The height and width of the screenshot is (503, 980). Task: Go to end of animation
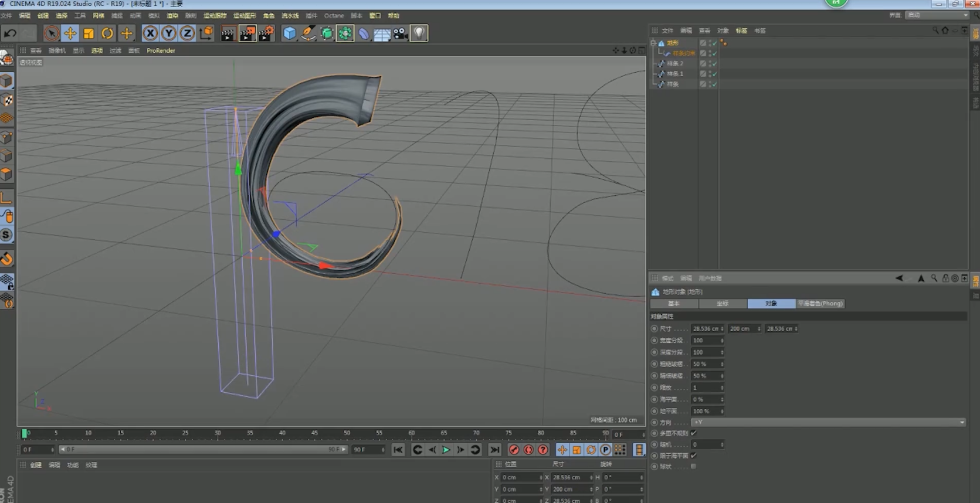click(x=495, y=450)
